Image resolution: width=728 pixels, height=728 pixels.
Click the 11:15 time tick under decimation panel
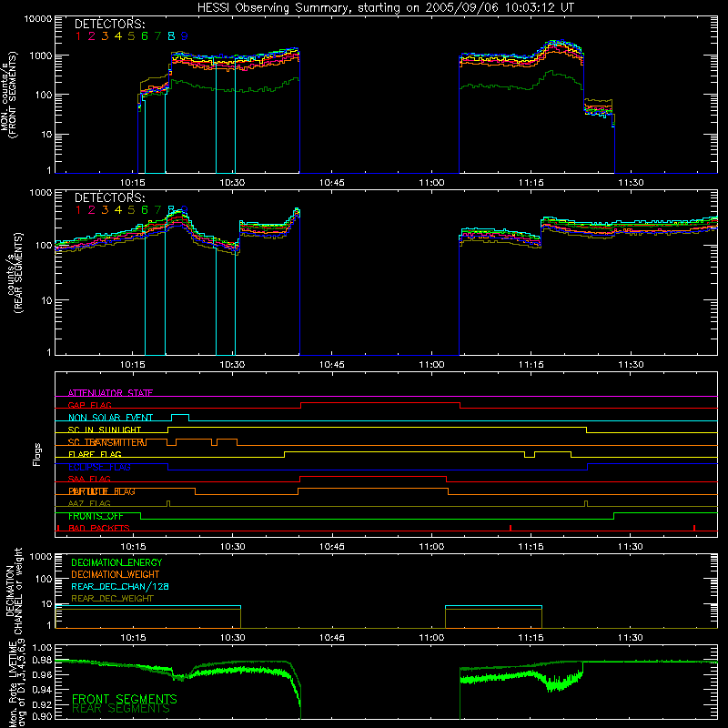point(531,638)
